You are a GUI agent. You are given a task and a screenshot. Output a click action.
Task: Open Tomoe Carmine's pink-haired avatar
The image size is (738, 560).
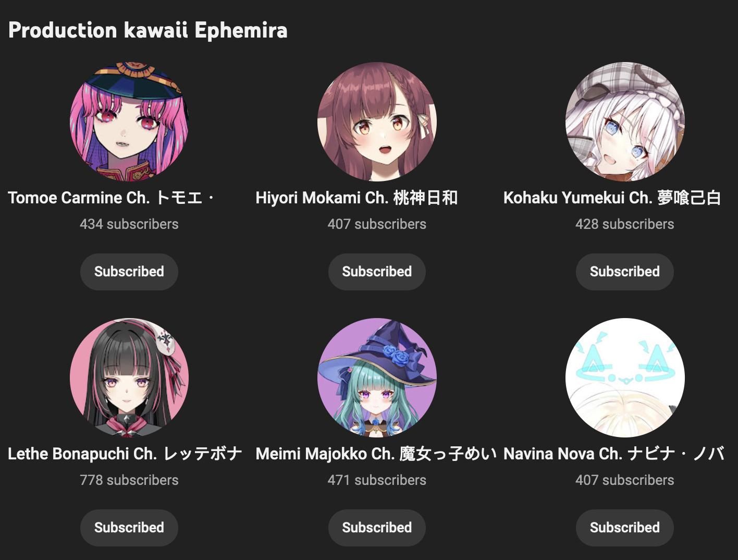pos(129,122)
